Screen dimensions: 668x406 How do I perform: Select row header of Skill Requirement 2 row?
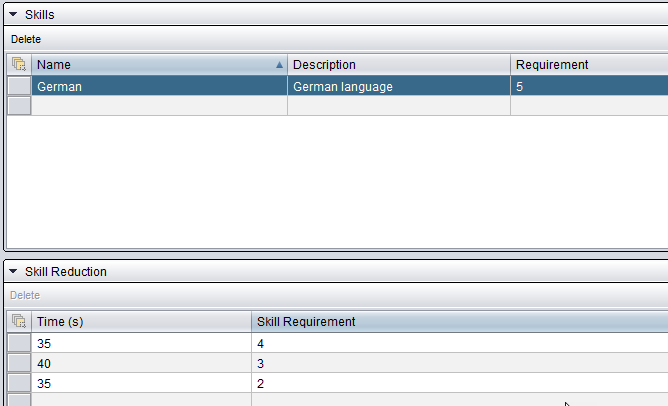pyautogui.click(x=18, y=382)
